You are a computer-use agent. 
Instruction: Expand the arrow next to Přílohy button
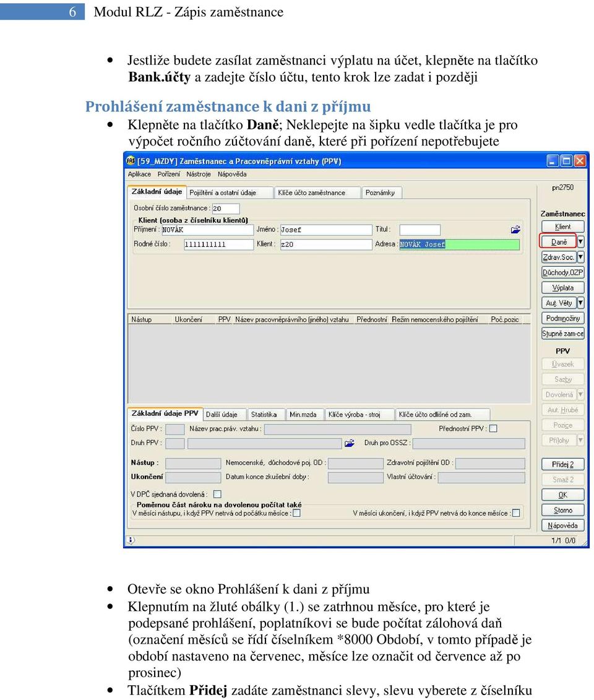click(x=580, y=441)
